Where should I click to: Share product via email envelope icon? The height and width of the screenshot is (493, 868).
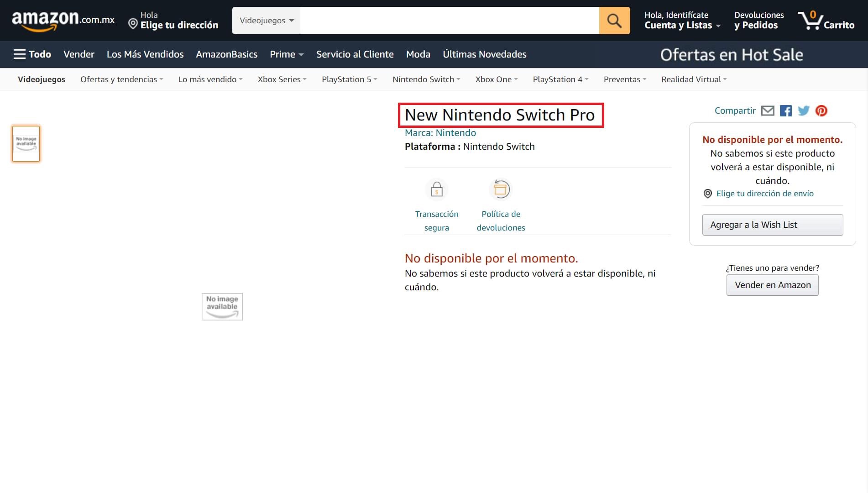pyautogui.click(x=768, y=111)
